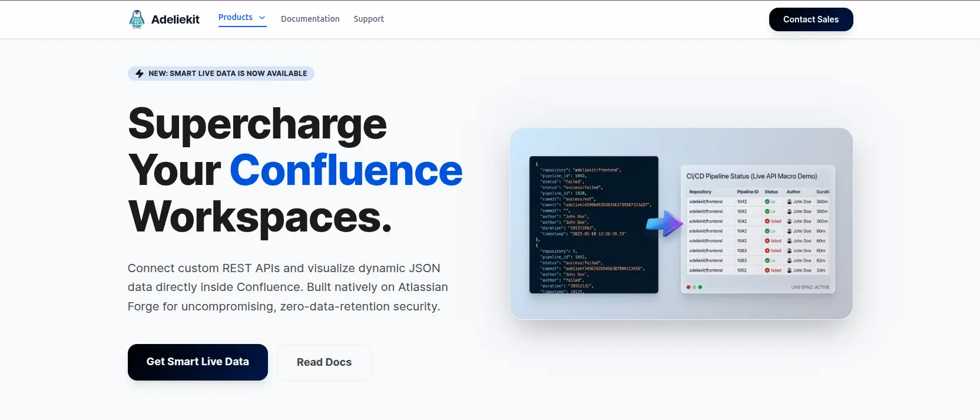Click the Adeliekit brand name
The width and height of the screenshot is (980, 420).
[x=175, y=19]
